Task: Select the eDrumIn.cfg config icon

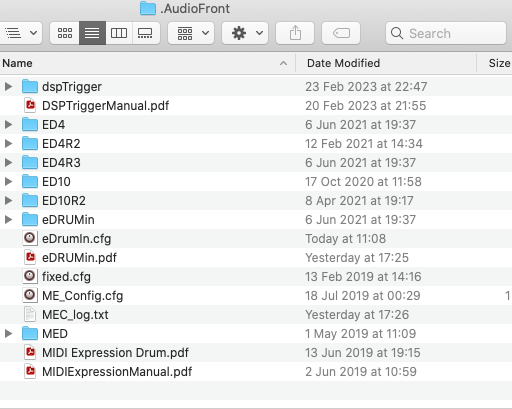Action: pyautogui.click(x=30, y=239)
